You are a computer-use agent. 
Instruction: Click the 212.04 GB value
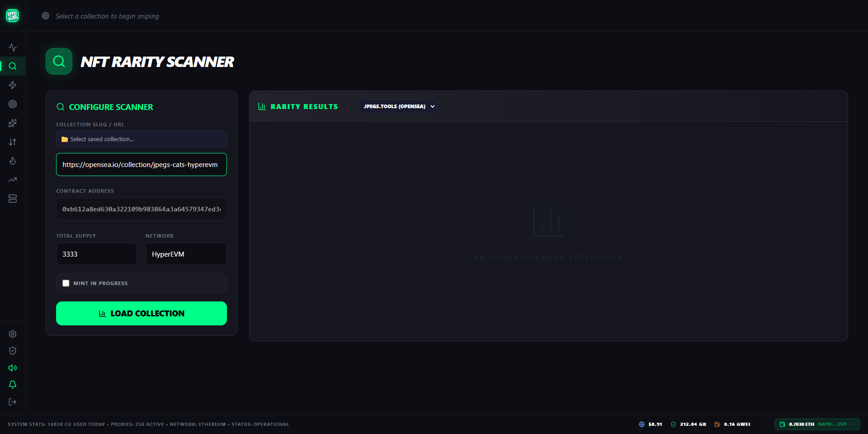coord(693,424)
